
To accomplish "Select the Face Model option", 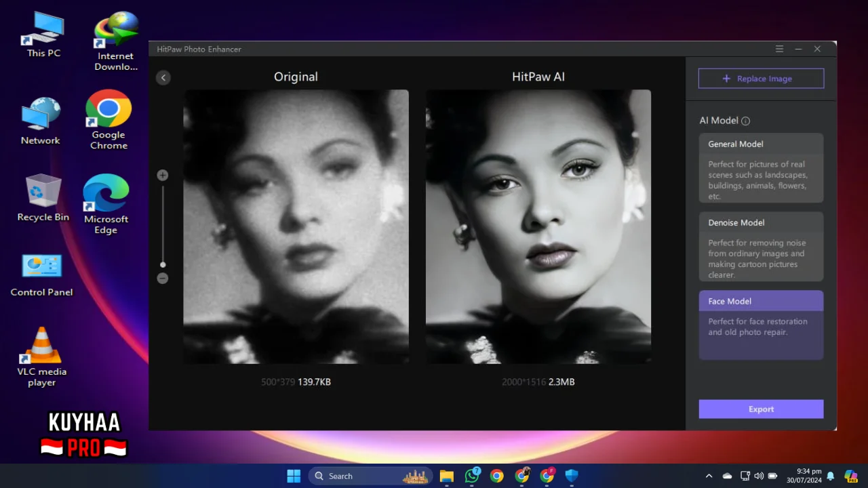I will 761,325.
